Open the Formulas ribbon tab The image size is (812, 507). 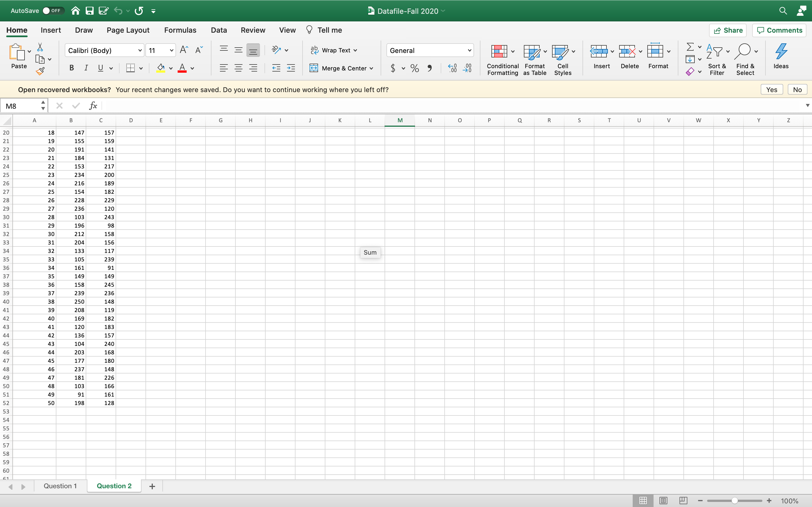180,30
